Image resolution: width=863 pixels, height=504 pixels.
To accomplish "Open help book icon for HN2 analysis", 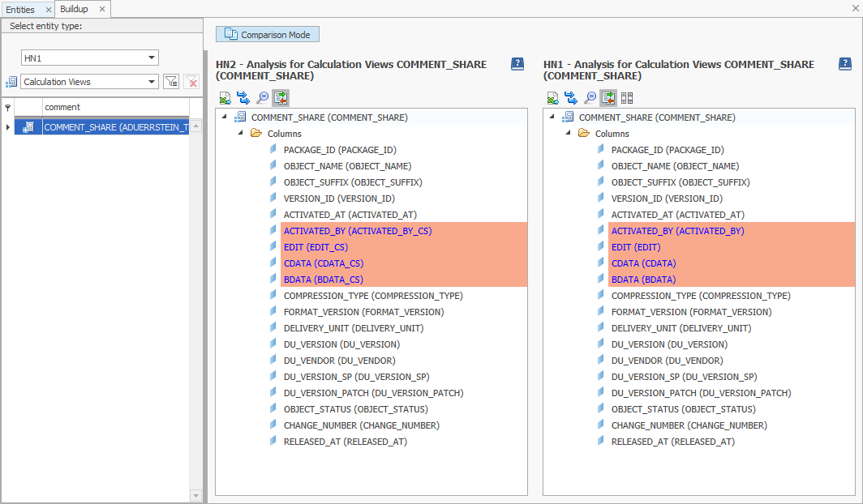I will tap(517, 64).
